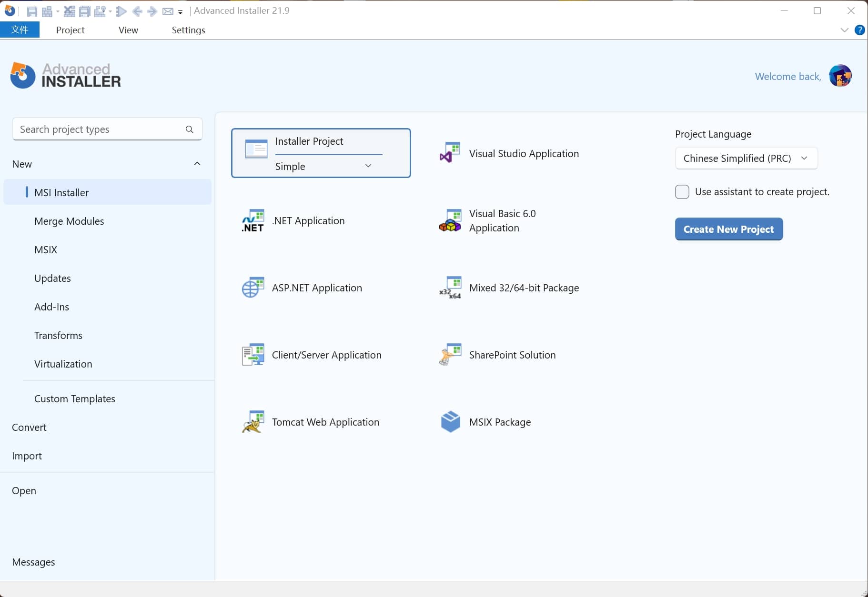Select Merge Modules in the sidebar
Screen dimensions: 868x597
pyautogui.click(x=69, y=221)
